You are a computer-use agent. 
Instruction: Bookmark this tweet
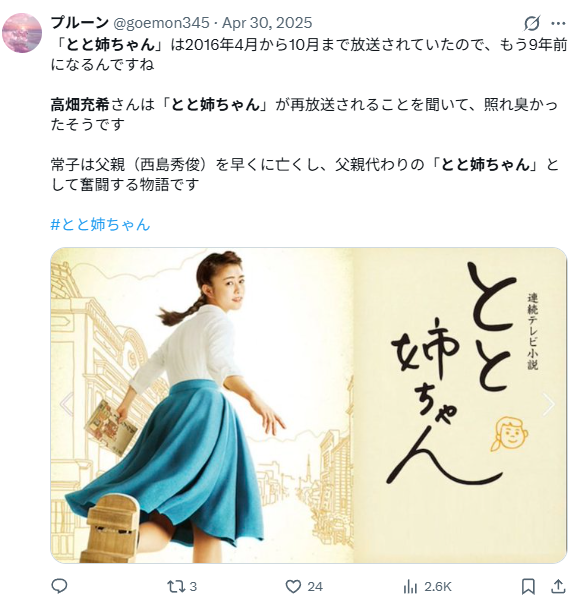(528, 587)
